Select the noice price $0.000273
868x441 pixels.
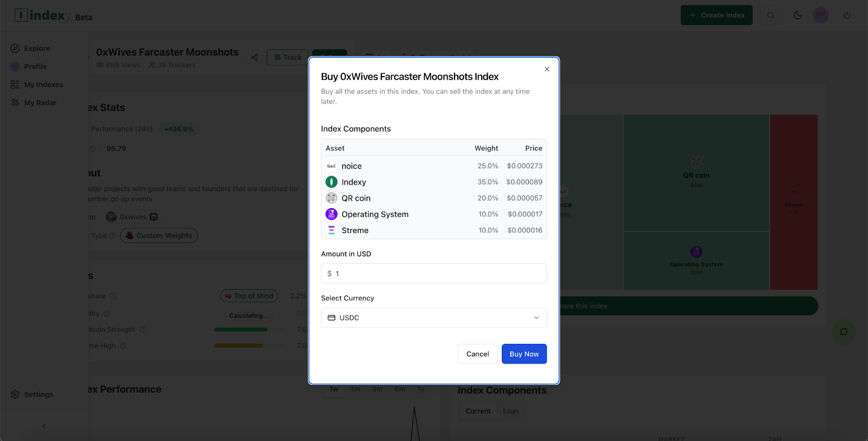pos(525,166)
